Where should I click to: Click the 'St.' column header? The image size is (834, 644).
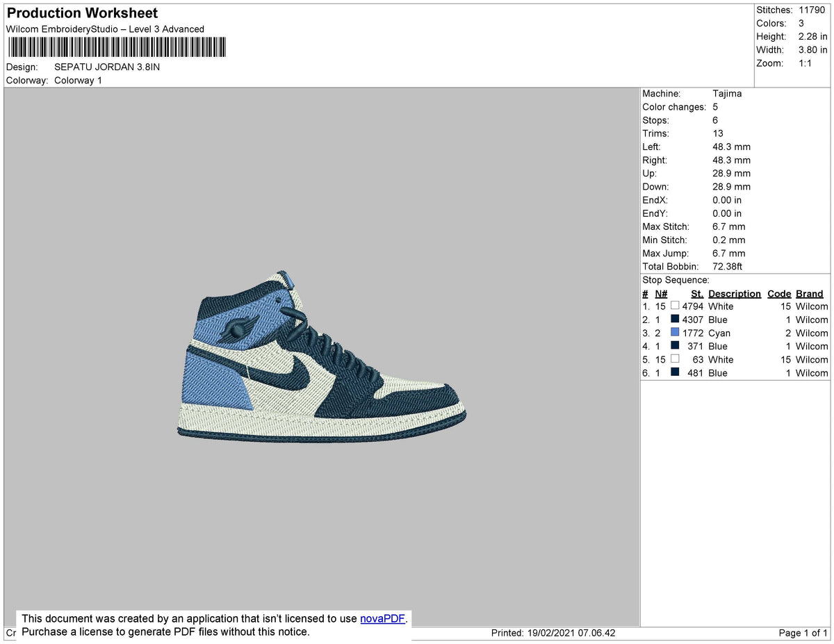697,293
